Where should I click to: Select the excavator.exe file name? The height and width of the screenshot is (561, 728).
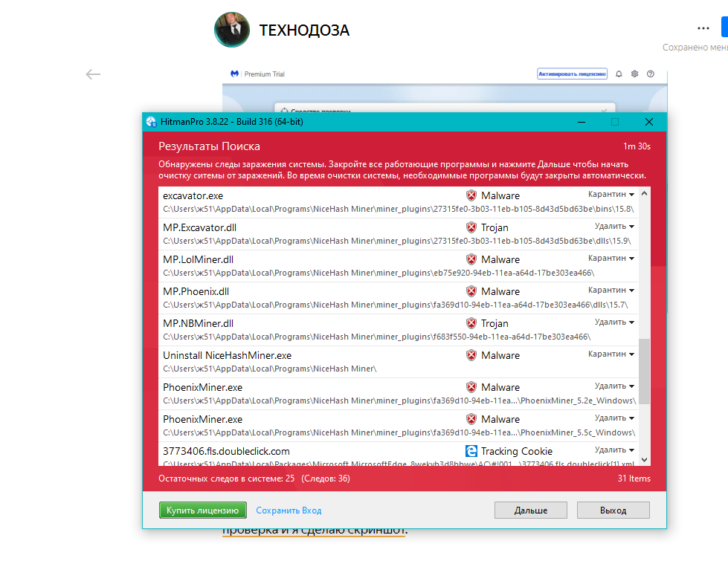tap(193, 196)
